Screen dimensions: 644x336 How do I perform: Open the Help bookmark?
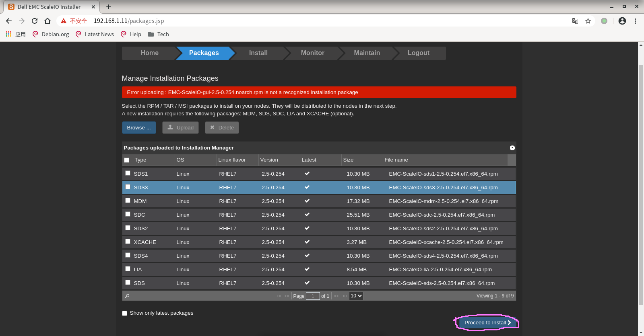coord(131,34)
